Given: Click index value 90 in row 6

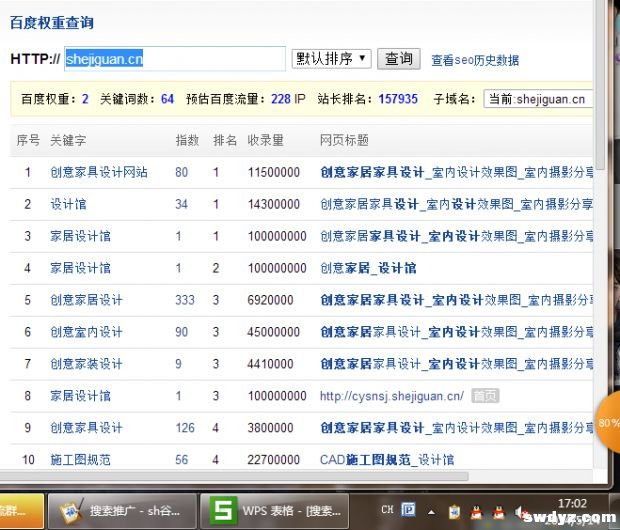Looking at the screenshot, I should point(181,332).
